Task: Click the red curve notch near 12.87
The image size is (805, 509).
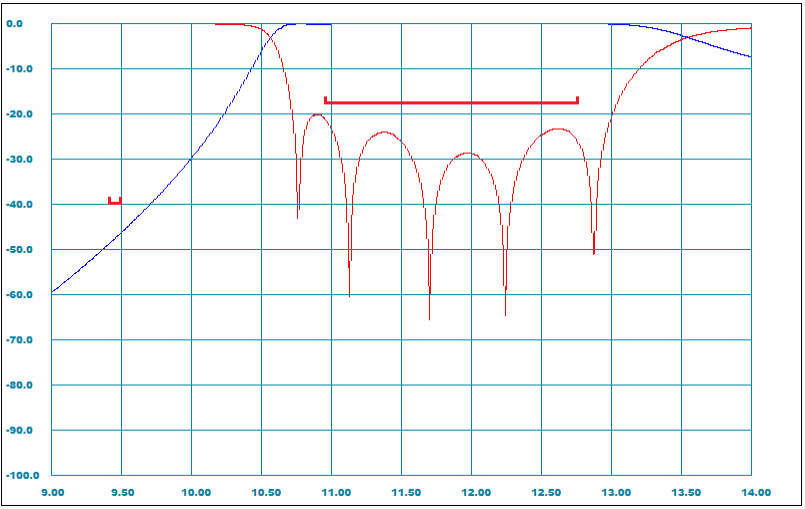Action: pos(594,251)
